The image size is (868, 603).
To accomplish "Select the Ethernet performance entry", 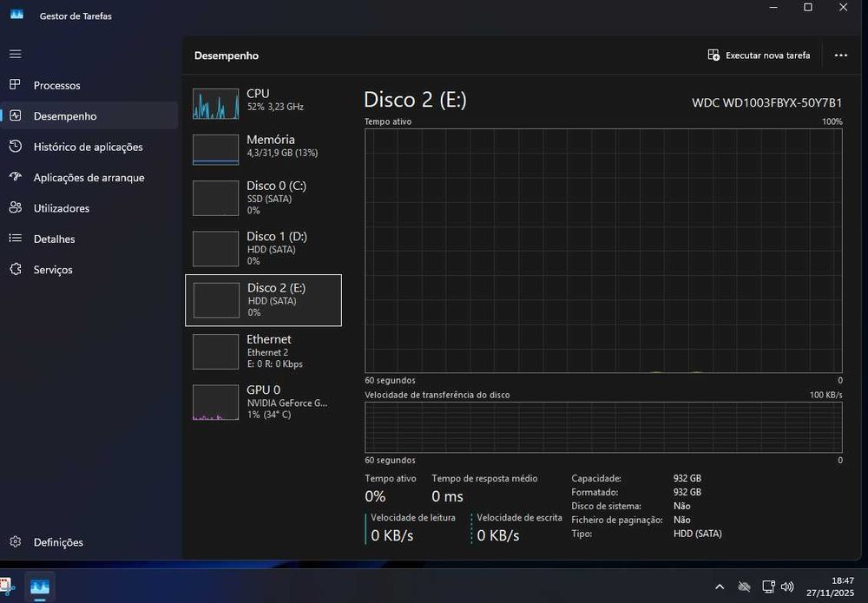I will pos(264,351).
